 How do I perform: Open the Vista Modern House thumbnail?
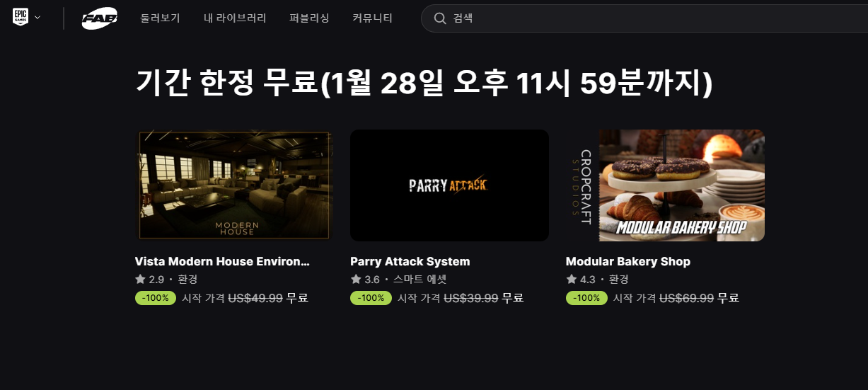point(234,185)
